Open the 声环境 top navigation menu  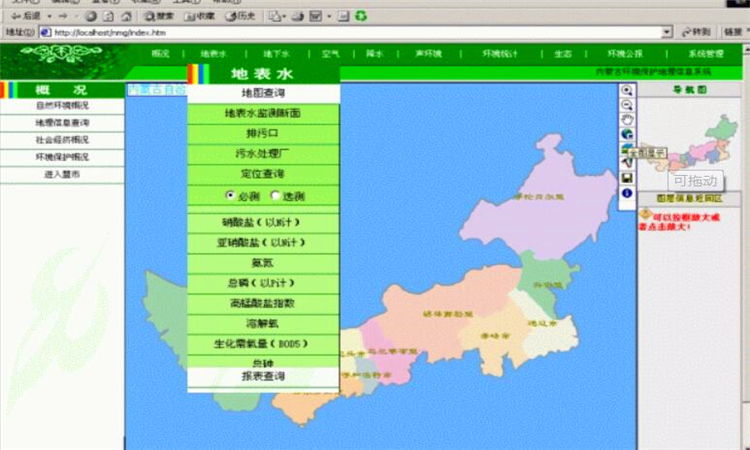pos(428,54)
